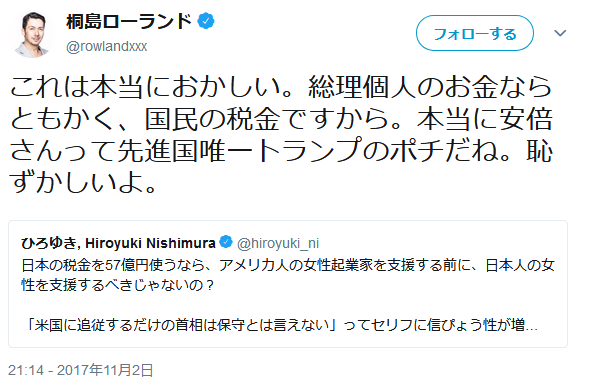This screenshot has width=590, height=386.
Task: Click the ellipsis at end of quoted tweet
Action: pos(531,327)
